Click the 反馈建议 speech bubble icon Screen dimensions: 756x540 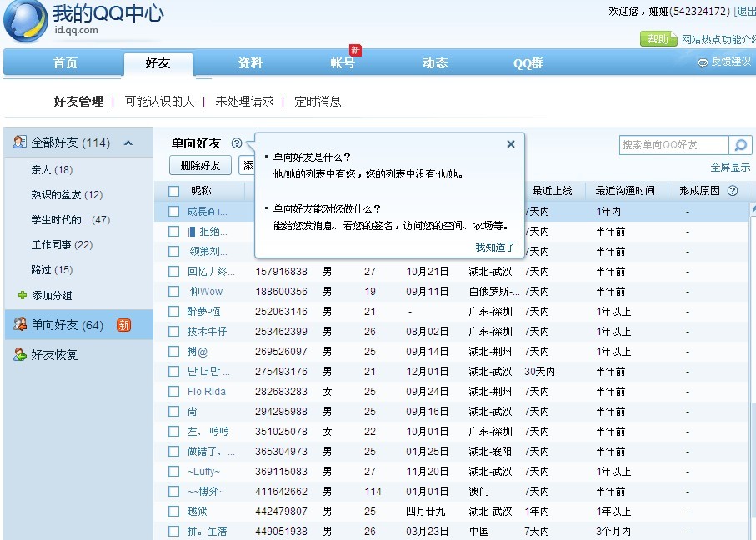[x=703, y=62]
